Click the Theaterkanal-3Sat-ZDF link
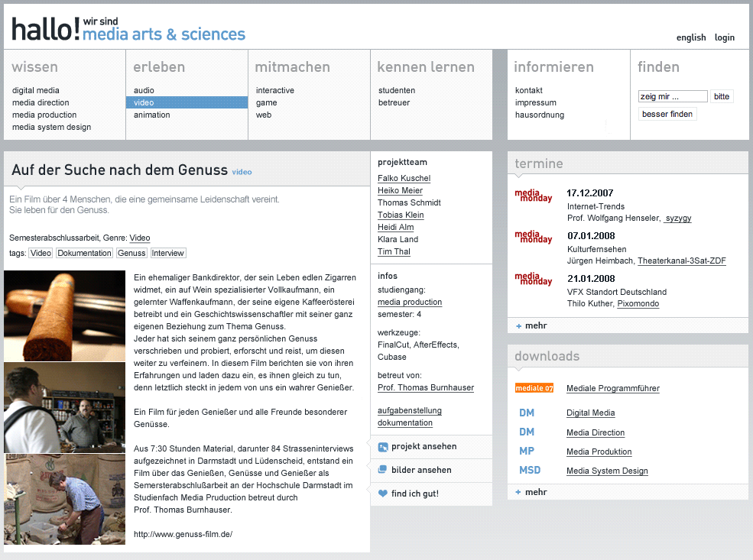The height and width of the screenshot is (560, 753). tap(682, 261)
